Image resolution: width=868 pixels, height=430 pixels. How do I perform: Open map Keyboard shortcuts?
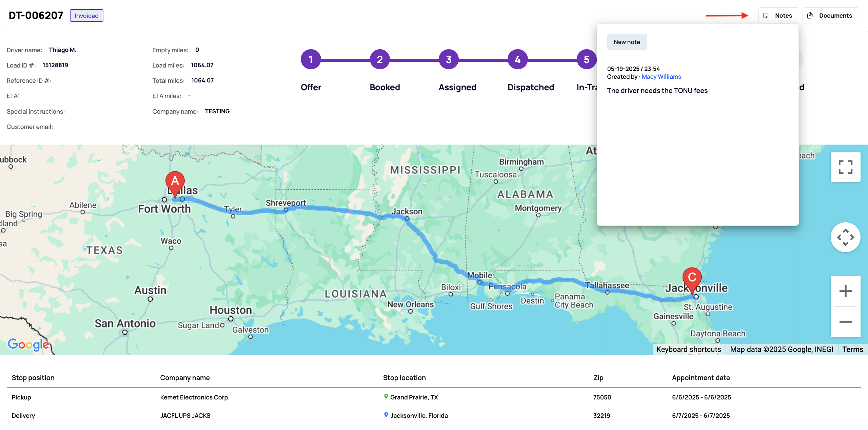(x=689, y=349)
